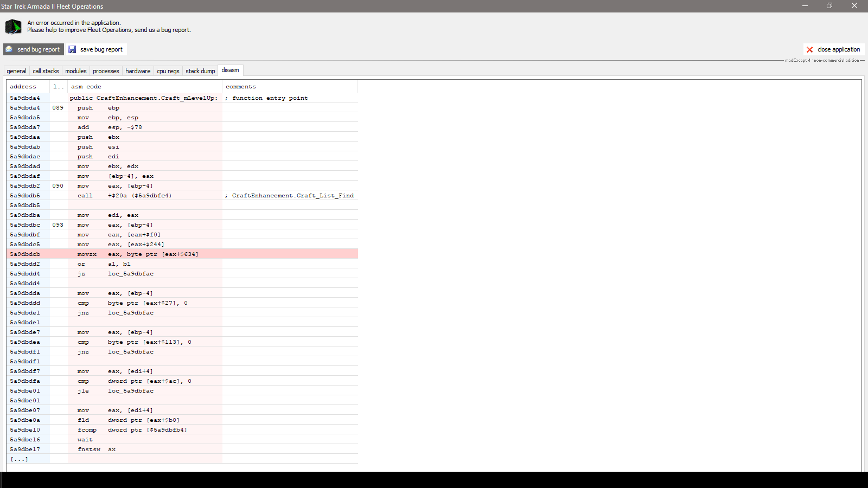Click the close application button label
Viewport: 868px width, 488px height.
pyautogui.click(x=839, y=49)
